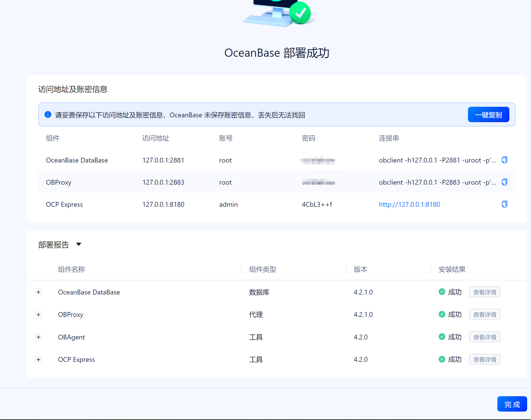Click the 密码 column header

coord(308,138)
